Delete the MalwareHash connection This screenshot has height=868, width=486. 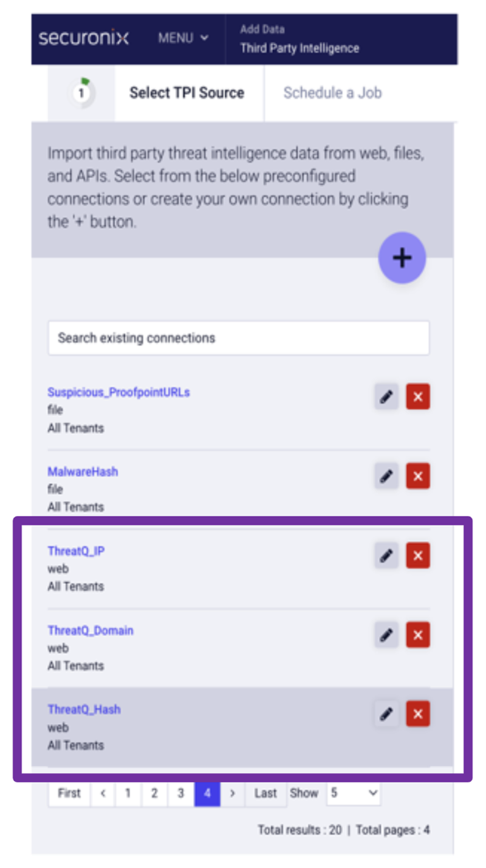(x=418, y=476)
